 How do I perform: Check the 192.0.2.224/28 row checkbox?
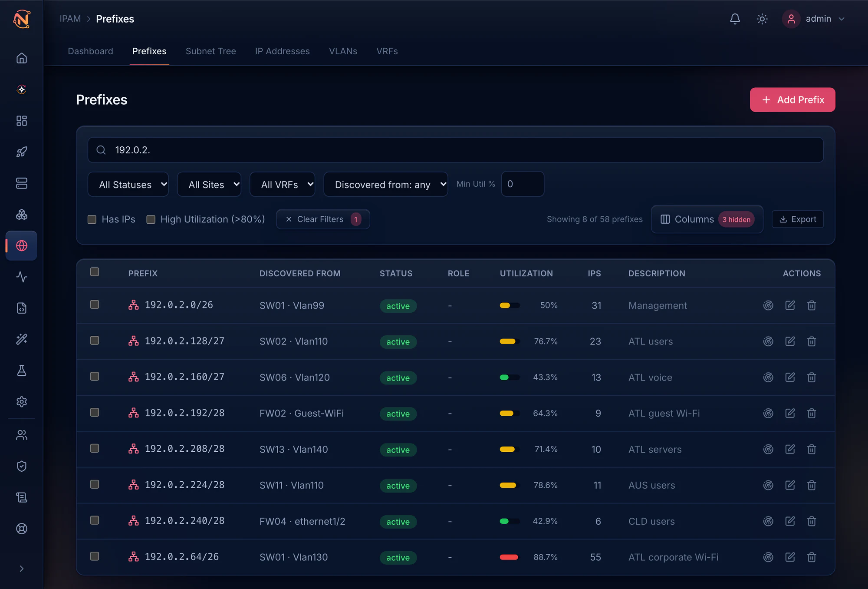[95, 484]
